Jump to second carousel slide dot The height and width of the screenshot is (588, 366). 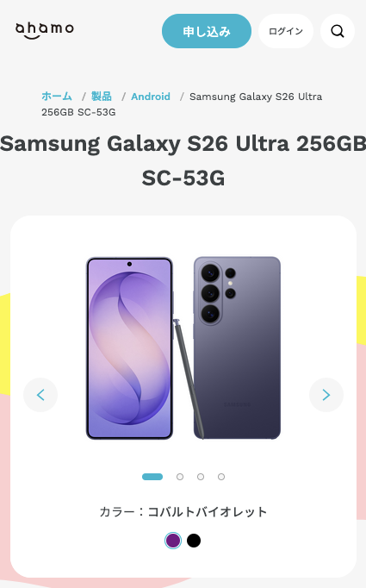(x=180, y=477)
